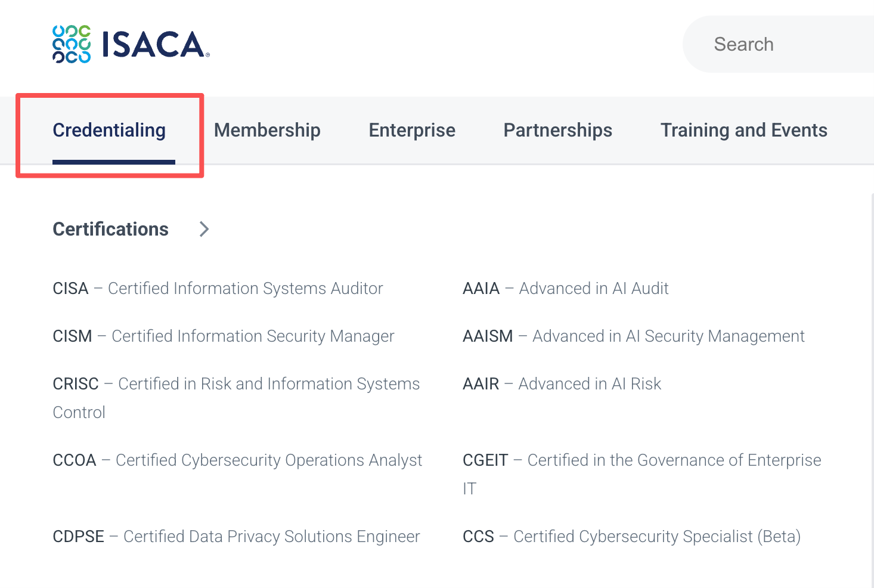Open Training and Events menu
This screenshot has width=874, height=588.
[x=743, y=130]
